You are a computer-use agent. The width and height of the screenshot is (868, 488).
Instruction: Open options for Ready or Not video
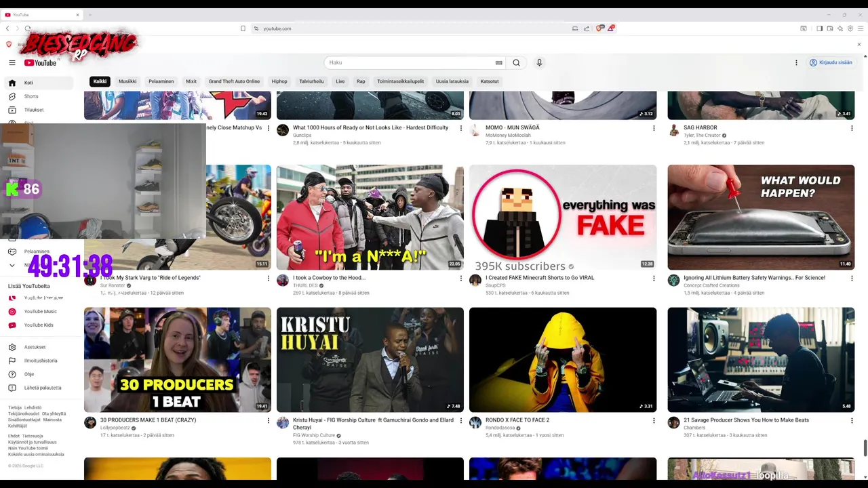(x=461, y=128)
